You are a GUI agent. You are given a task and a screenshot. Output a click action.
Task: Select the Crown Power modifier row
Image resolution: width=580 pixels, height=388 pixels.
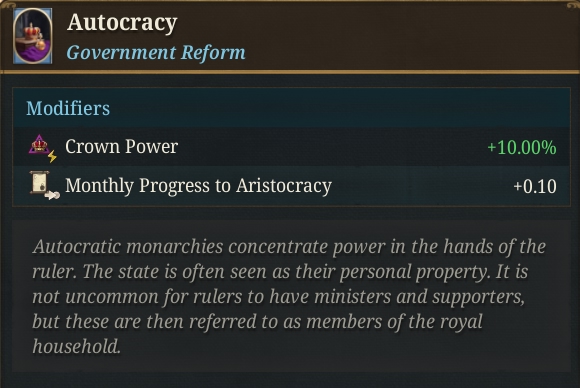point(291,147)
